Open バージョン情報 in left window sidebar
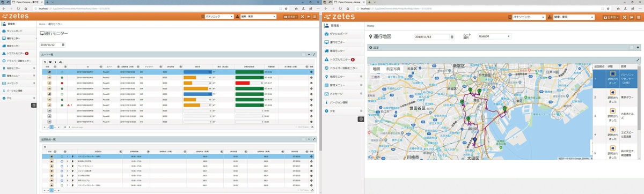644x194 pixels. (x=15, y=91)
